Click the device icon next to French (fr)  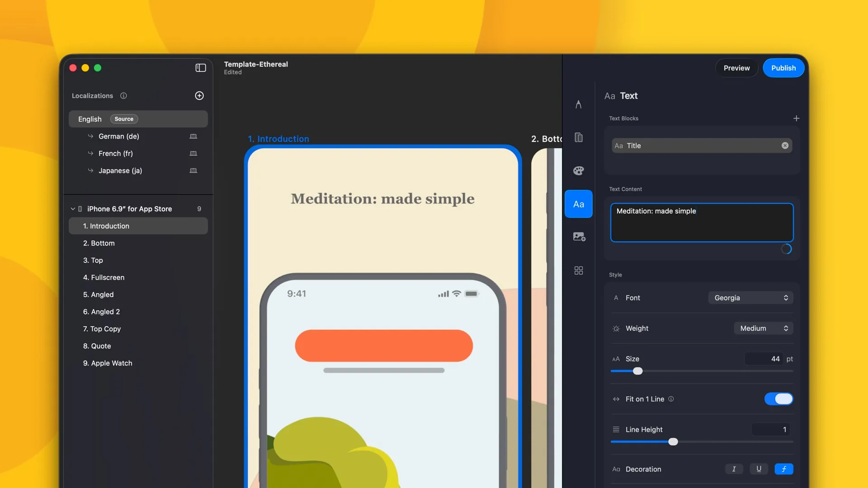[193, 153]
